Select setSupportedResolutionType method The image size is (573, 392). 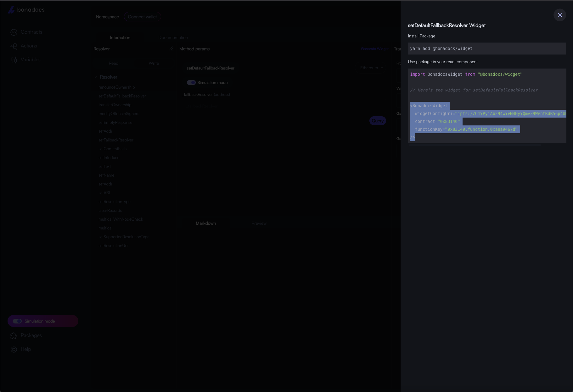(x=124, y=237)
